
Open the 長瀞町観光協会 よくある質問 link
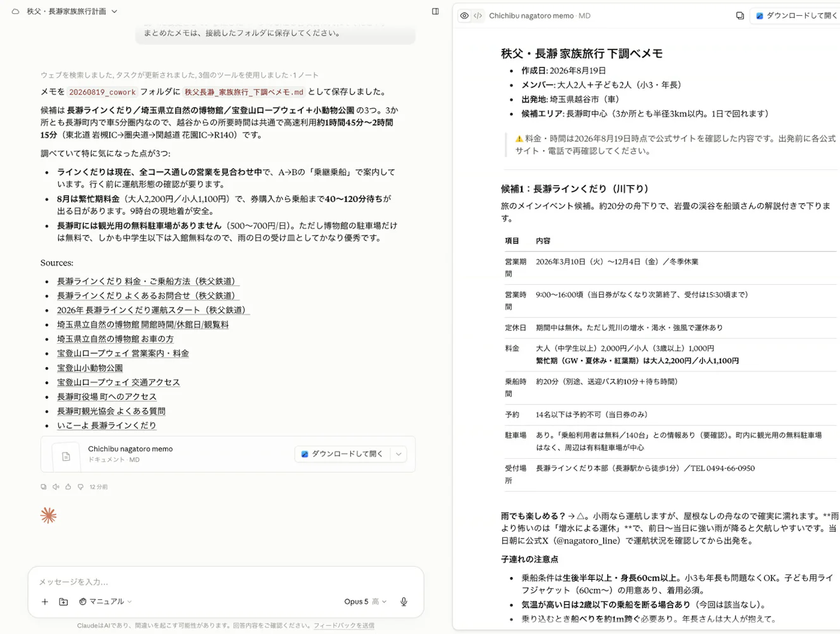pyautogui.click(x=111, y=411)
